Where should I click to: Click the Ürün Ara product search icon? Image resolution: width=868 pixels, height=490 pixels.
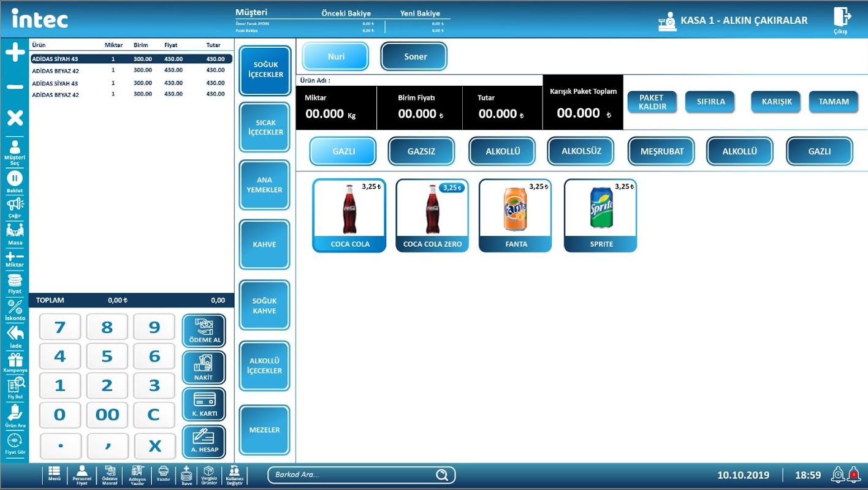pyautogui.click(x=15, y=416)
